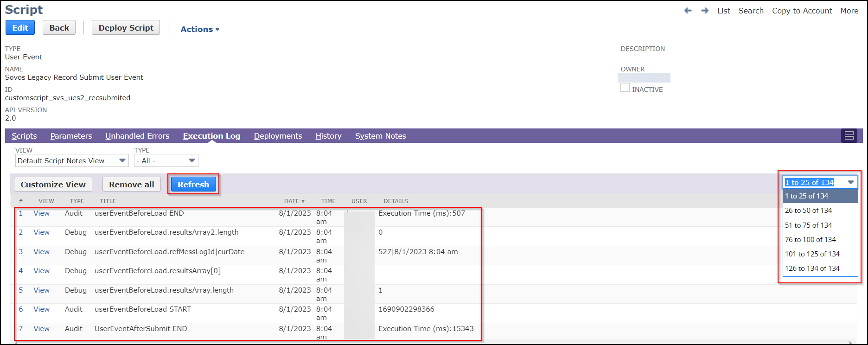Click Remove all button

(131, 185)
